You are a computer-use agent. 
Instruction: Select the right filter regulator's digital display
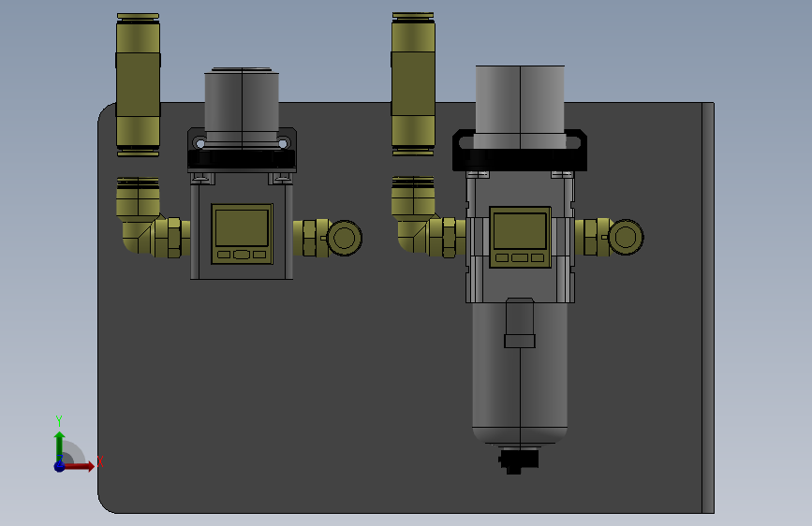(x=520, y=237)
